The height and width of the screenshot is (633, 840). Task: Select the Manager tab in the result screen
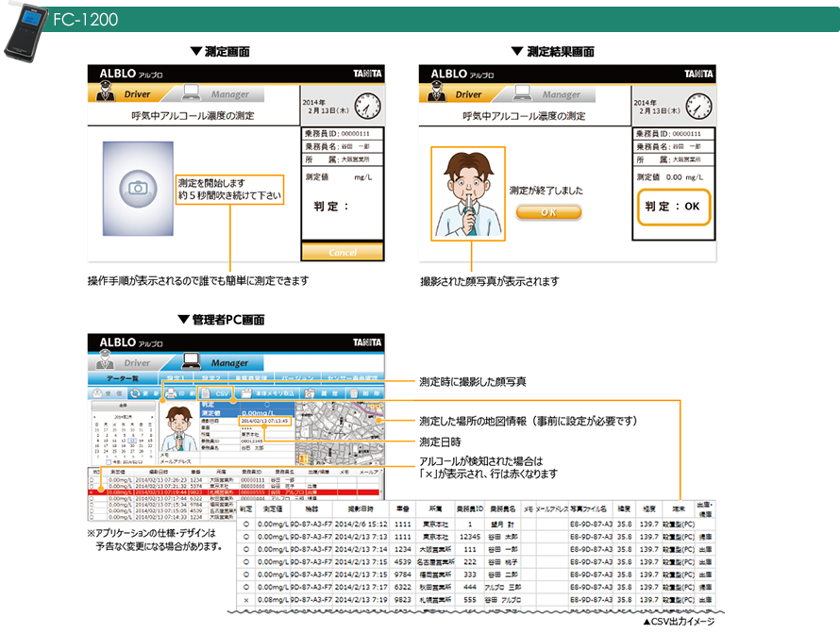(550, 94)
